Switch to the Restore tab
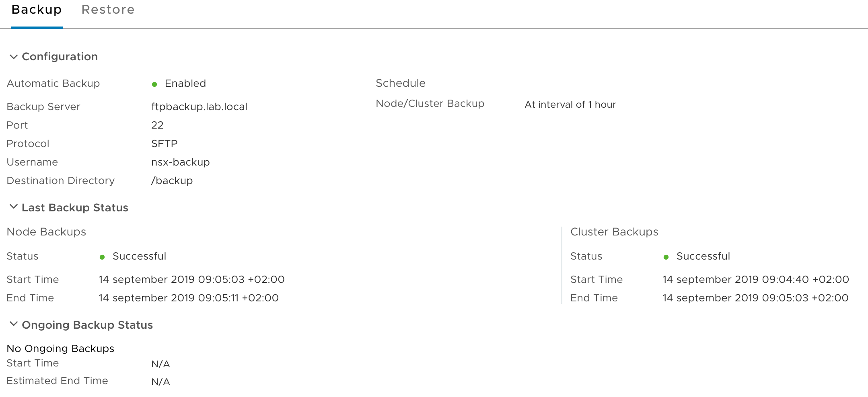Viewport: 868px width, 397px height. click(108, 10)
